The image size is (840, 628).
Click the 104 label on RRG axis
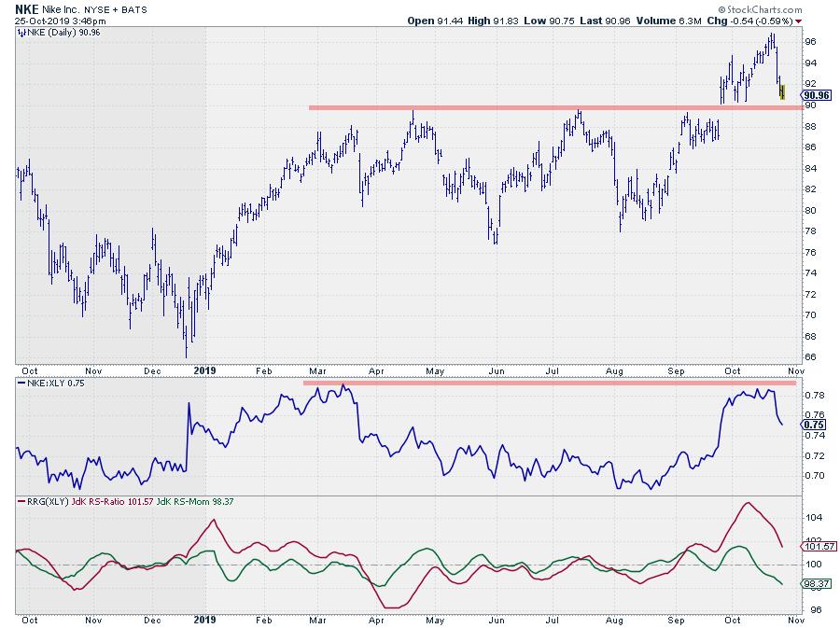(814, 518)
